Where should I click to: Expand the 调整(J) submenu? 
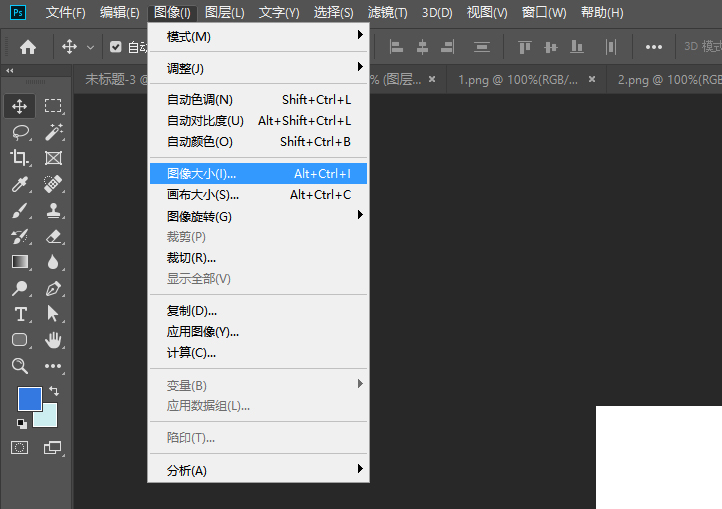point(258,68)
